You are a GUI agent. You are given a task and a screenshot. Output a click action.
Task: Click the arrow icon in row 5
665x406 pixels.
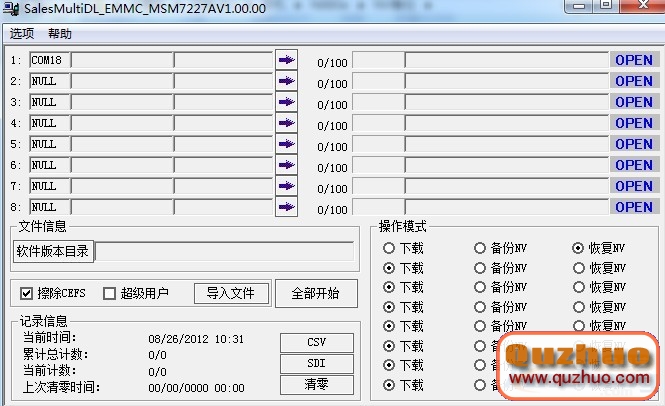coord(286,144)
